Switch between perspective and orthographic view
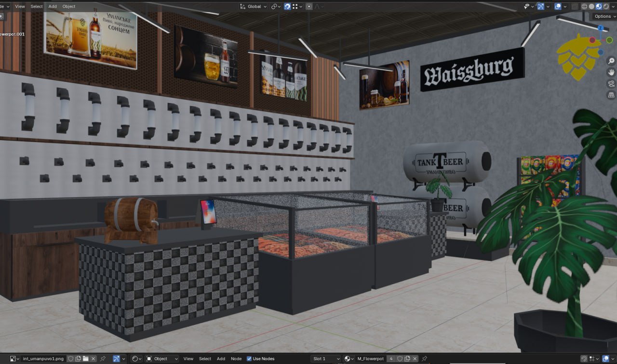Screen dimensions: 617x364 tap(611, 95)
